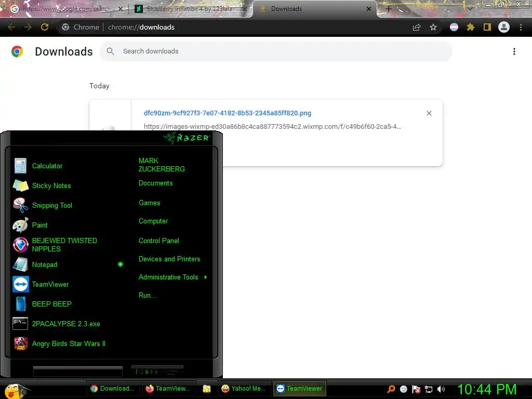Open the tab search dropdown arrow
Image resolution: width=532 pixels, height=399 pixels.
click(470, 9)
